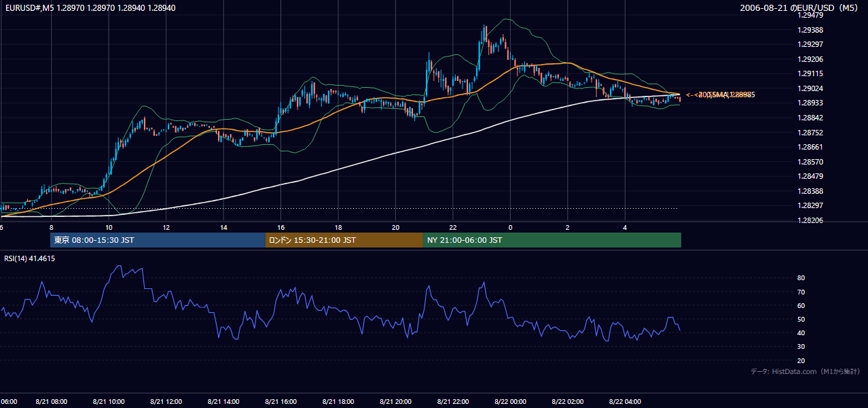Click hour label 22 on price chart axis

coord(453,228)
